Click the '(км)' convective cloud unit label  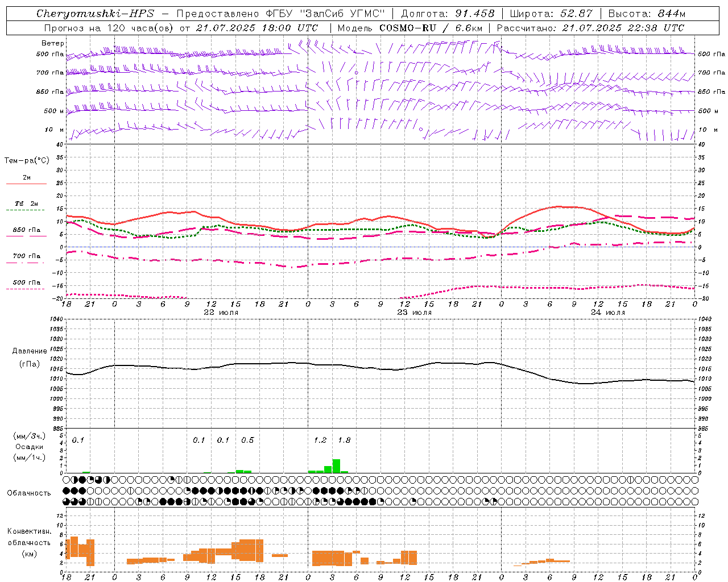click(29, 554)
